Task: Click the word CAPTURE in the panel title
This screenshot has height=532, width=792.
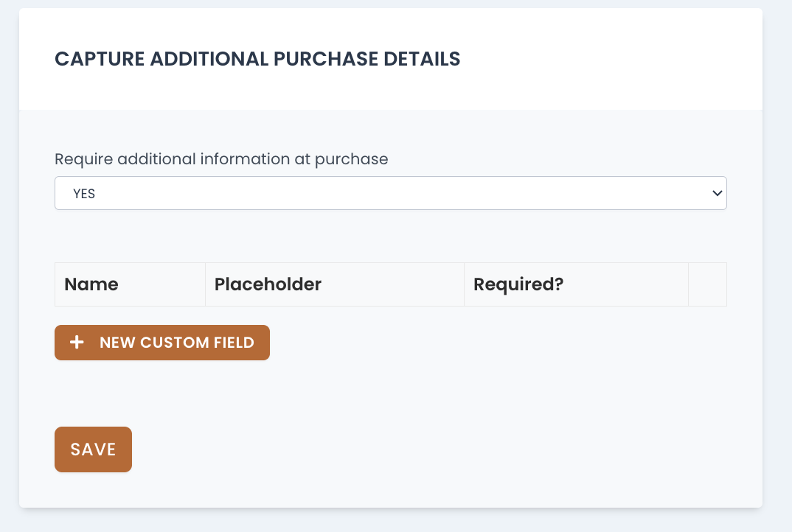Action: coord(100,59)
